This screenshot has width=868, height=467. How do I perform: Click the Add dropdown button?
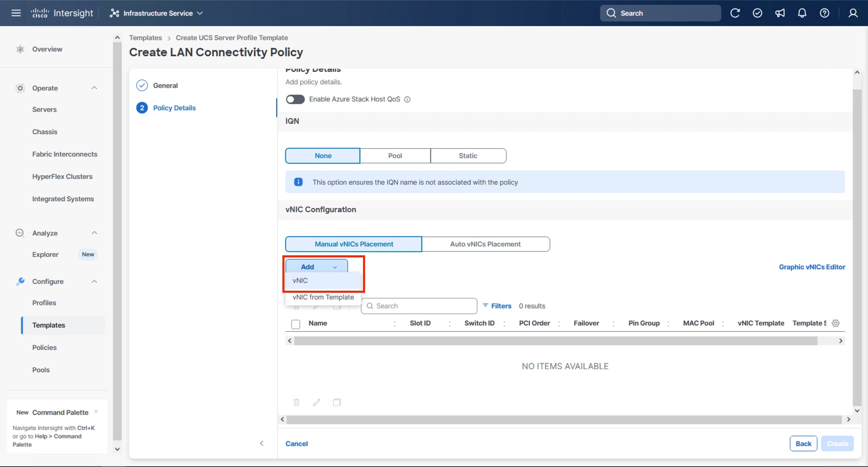316,267
